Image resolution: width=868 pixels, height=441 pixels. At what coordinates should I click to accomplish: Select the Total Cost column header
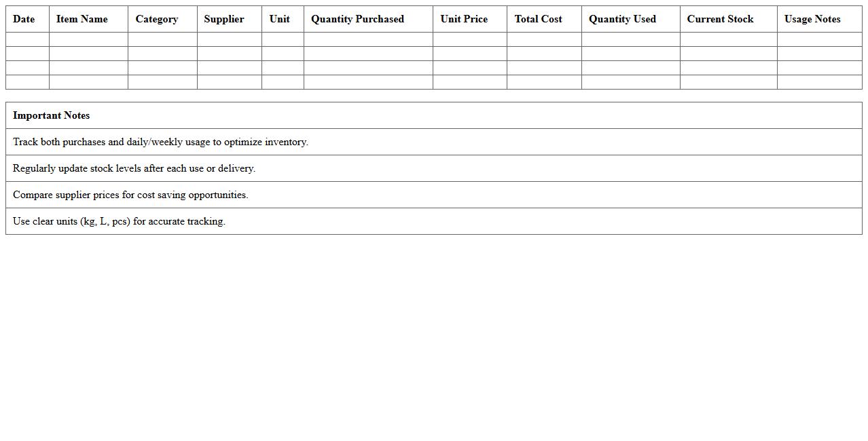coord(539,19)
